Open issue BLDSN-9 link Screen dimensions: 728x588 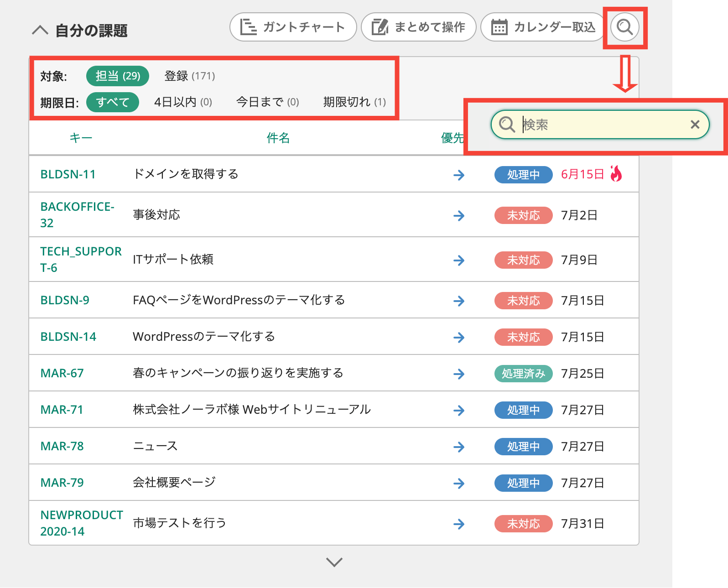pyautogui.click(x=65, y=300)
